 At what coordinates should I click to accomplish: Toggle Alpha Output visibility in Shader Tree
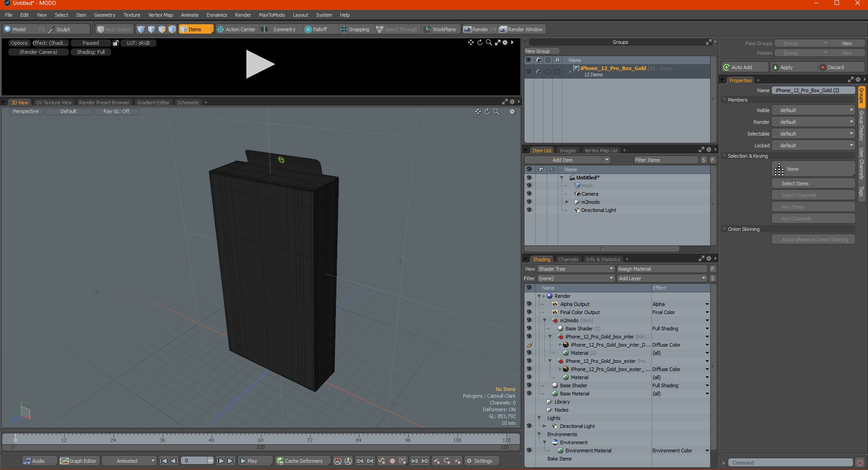tap(529, 304)
